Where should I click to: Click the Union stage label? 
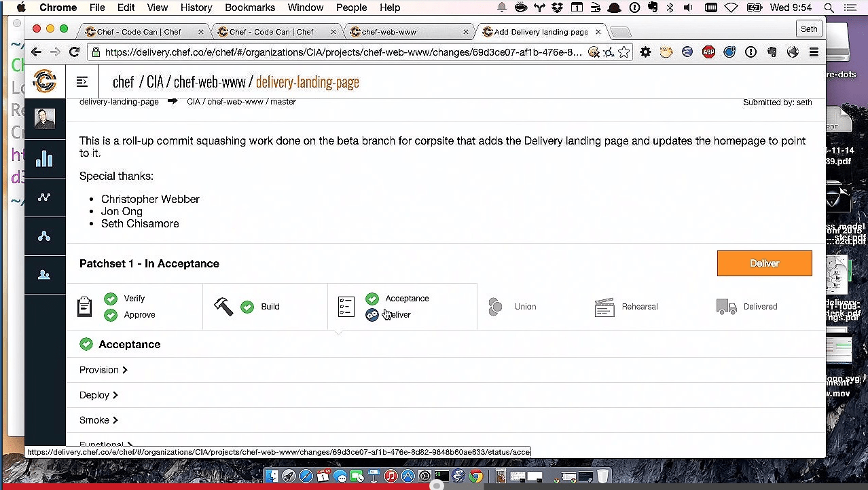tap(525, 307)
